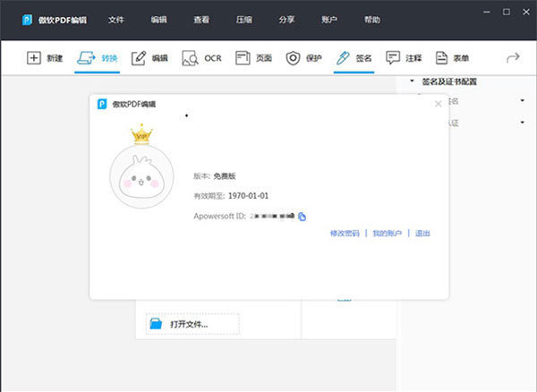Click the expiry date 1970-01-01
The width and height of the screenshot is (537, 392).
point(248,196)
